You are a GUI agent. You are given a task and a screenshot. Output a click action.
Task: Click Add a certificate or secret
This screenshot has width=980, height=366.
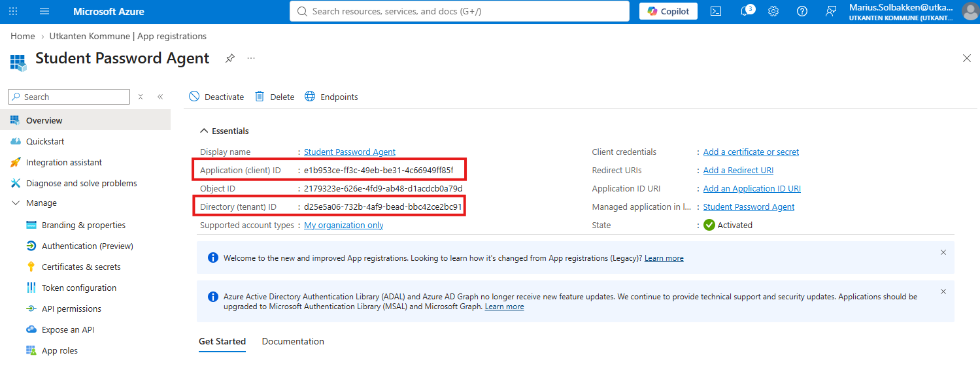(751, 152)
